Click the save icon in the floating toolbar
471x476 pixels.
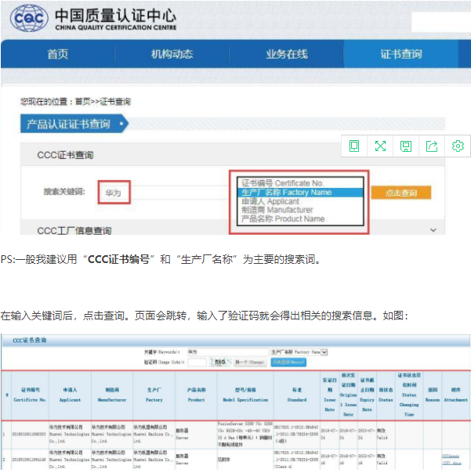pos(406,146)
